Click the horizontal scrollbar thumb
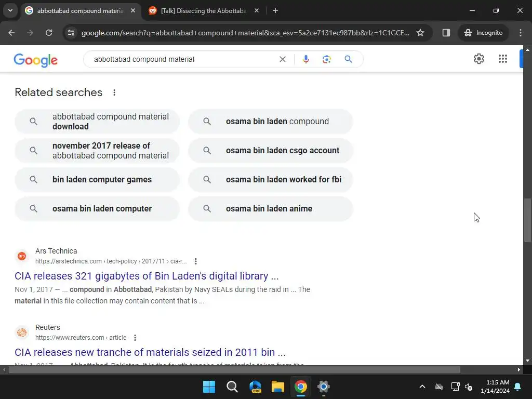 coord(234,369)
